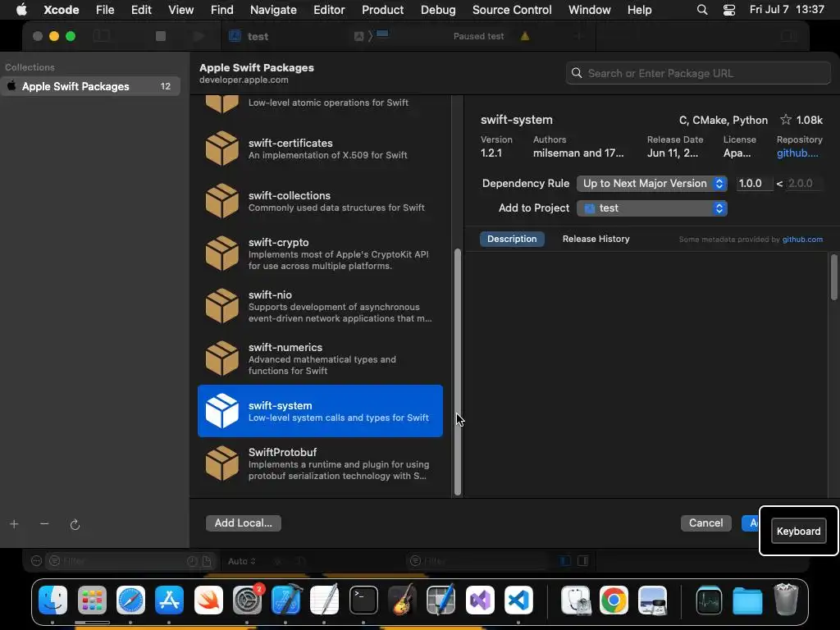This screenshot has width=840, height=630.
Task: Toggle the right debug pane button
Action: point(583,561)
